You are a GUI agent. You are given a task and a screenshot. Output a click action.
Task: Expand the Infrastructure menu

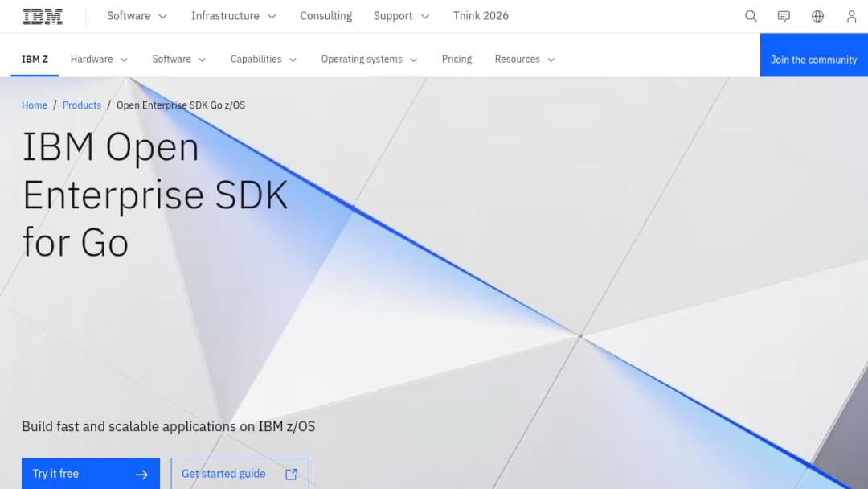pos(234,16)
